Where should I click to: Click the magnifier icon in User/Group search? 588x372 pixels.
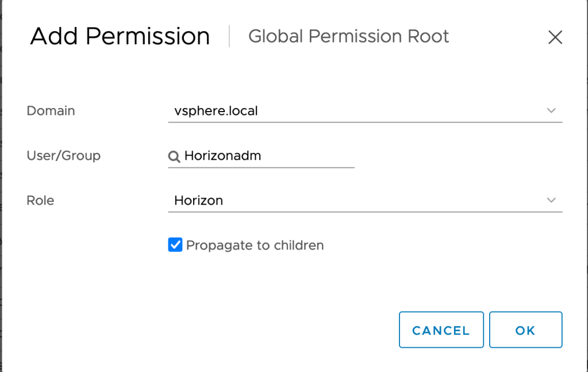pos(174,156)
